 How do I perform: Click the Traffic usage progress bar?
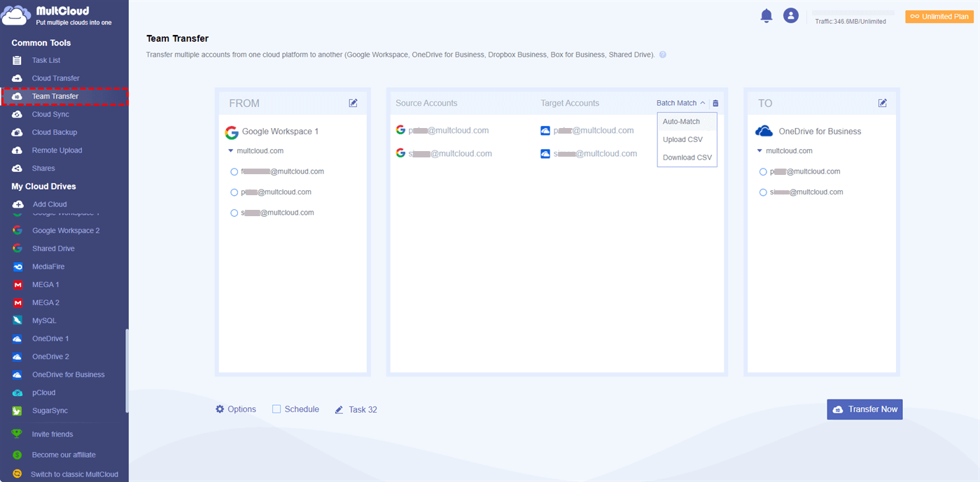pyautogui.click(x=853, y=13)
